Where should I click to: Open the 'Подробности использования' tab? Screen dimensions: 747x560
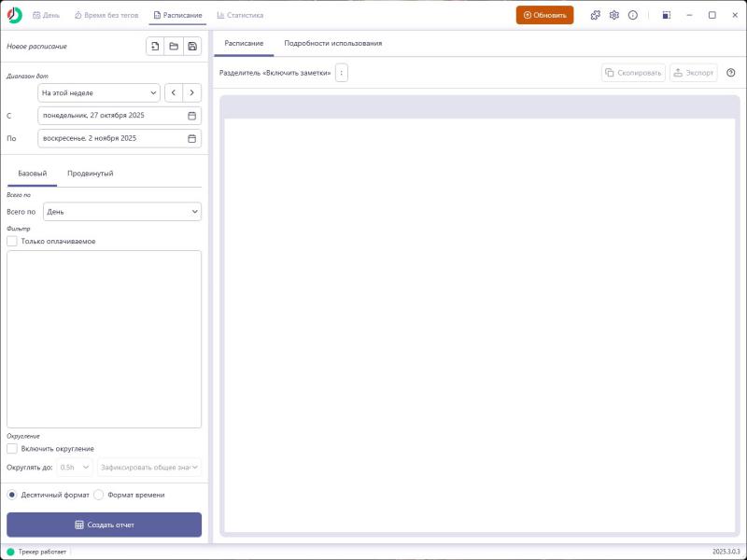click(333, 44)
